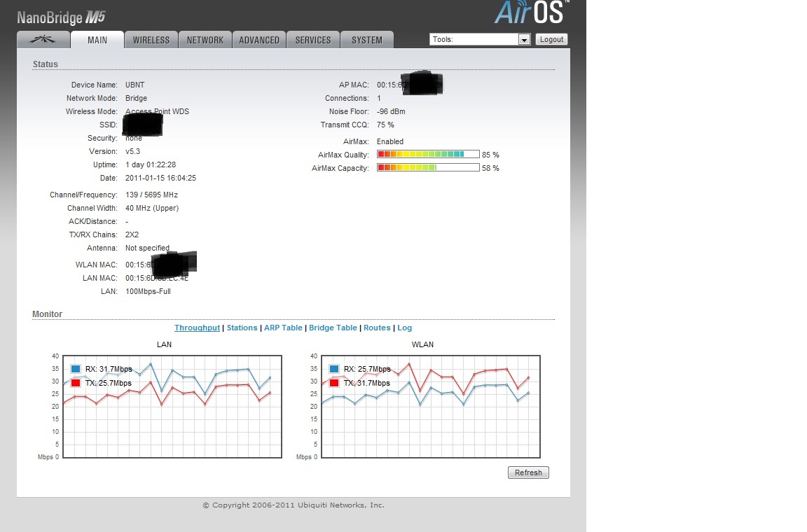Expand the Tools dropdown arrow
Screen dimensions: 807x532
(524, 40)
